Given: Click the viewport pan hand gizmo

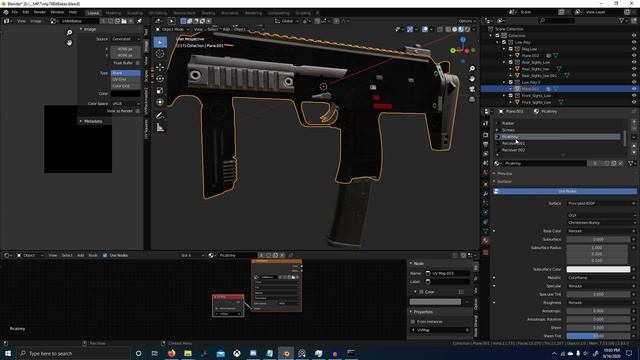Looking at the screenshot, I should [x=472, y=79].
